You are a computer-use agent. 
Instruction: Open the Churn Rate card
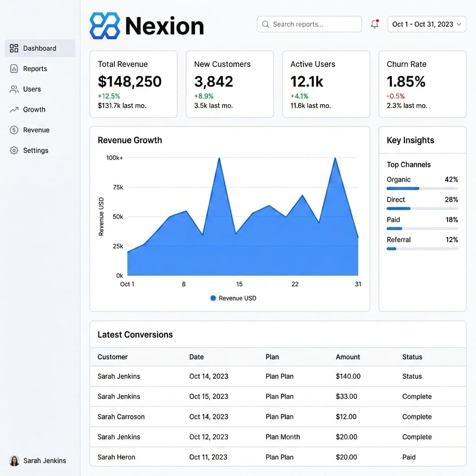click(423, 84)
